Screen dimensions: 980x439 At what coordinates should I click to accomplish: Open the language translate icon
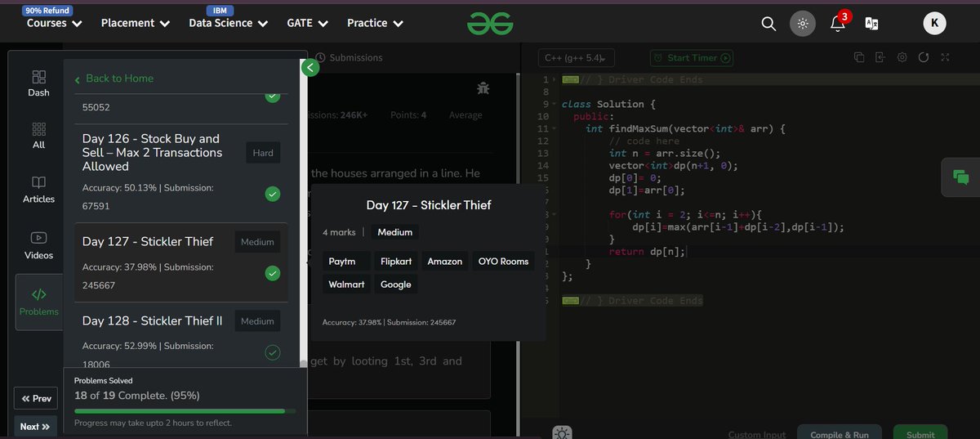point(871,24)
